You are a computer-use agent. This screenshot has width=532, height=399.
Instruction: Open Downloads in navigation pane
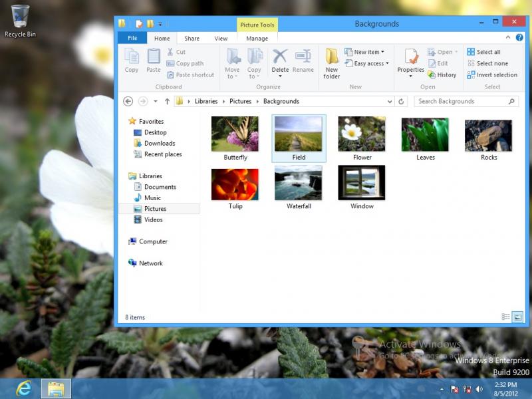[x=155, y=143]
